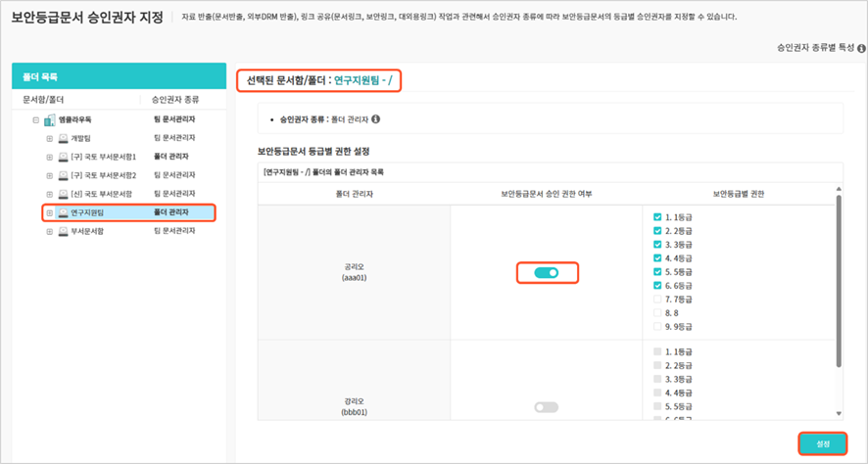Enable approval toggle for 강리오 (bbb01)
Viewport: 868px width, 464px height.
(547, 407)
